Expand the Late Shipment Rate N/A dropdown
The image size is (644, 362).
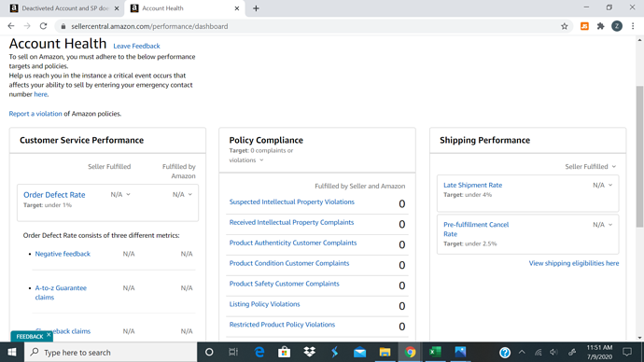click(603, 185)
